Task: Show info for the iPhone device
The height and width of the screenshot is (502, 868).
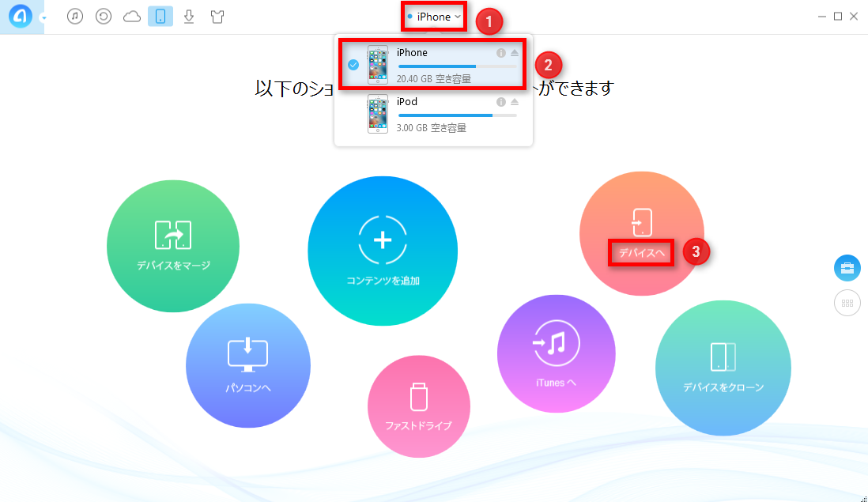Action: pos(501,53)
